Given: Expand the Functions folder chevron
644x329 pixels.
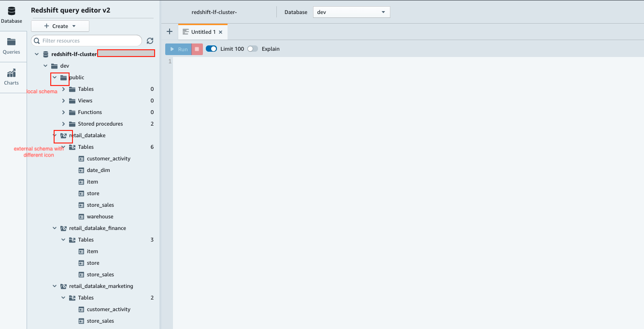Looking at the screenshot, I should [x=63, y=112].
